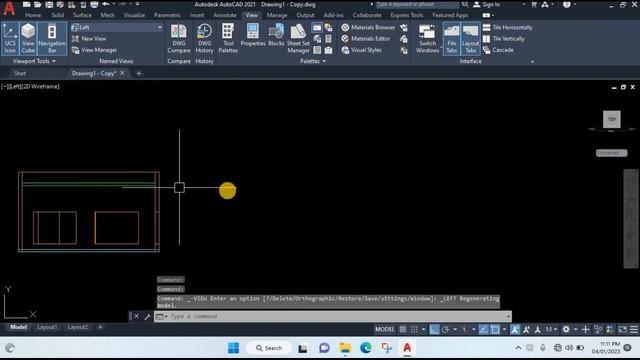Switch to the Start file tab
This screenshot has width=640, height=360.
[20, 73]
